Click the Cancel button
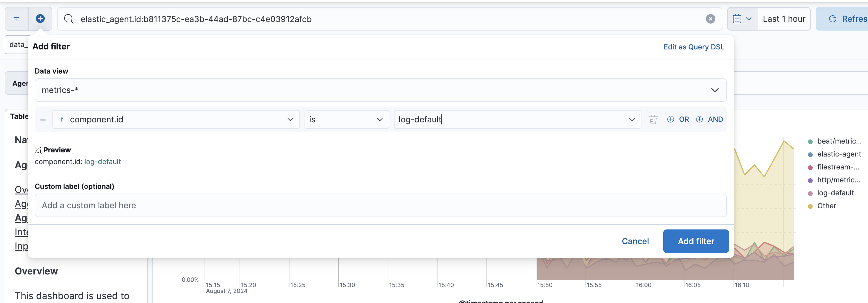Image resolution: width=868 pixels, height=303 pixels. (x=635, y=241)
